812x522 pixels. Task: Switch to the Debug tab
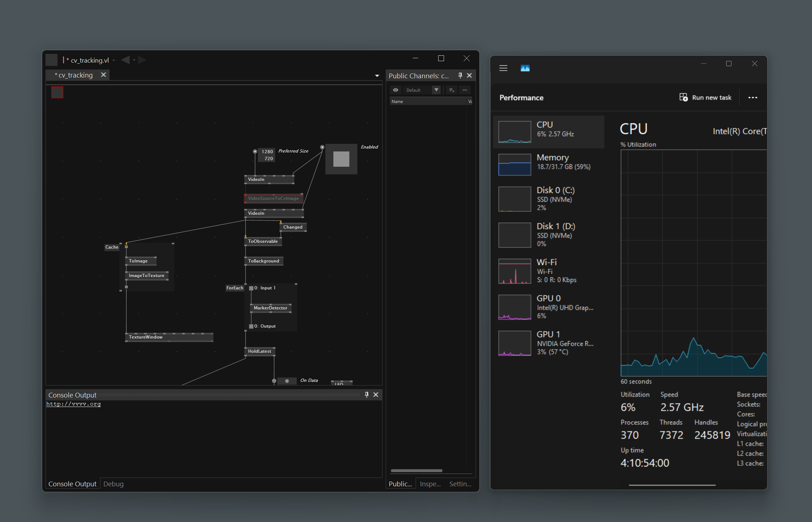pyautogui.click(x=113, y=484)
